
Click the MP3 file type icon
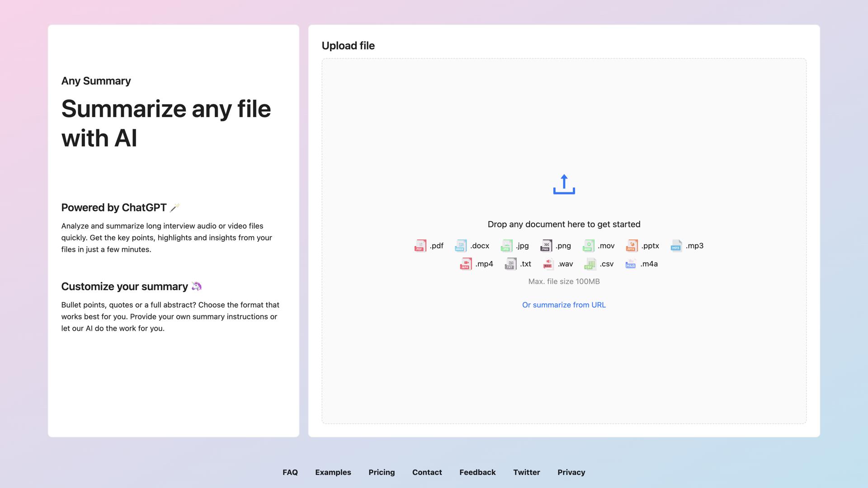click(x=676, y=246)
